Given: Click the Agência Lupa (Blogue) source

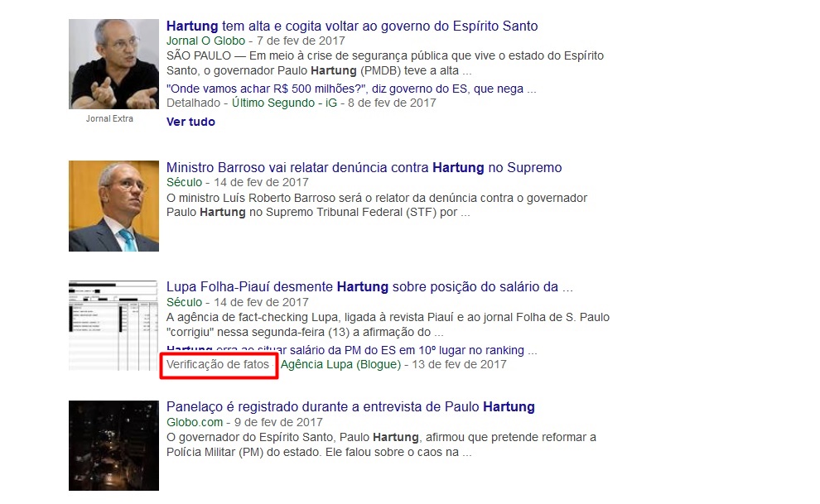Looking at the screenshot, I should (340, 364).
